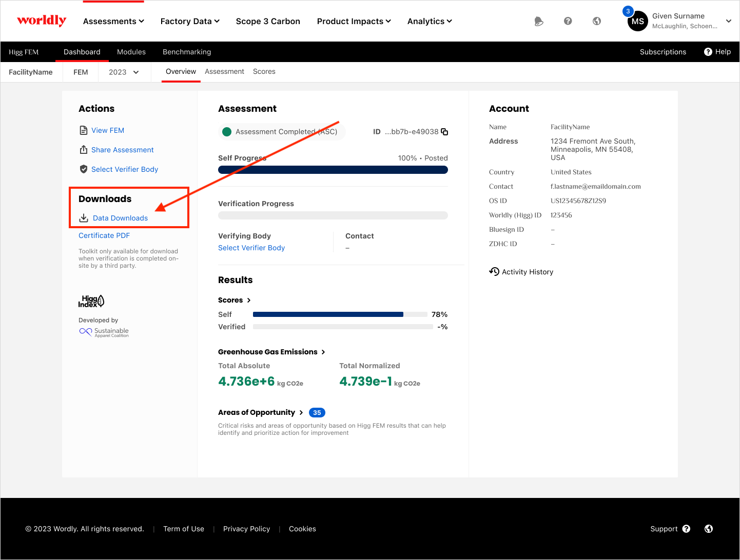The image size is (740, 560).
Task: Open Activity History with the clock icon
Action: pyautogui.click(x=494, y=272)
